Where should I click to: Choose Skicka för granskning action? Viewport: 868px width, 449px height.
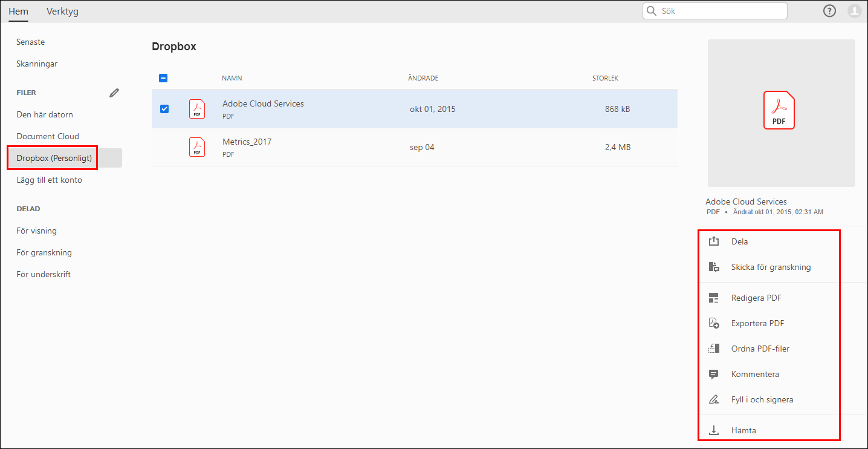pyautogui.click(x=771, y=267)
